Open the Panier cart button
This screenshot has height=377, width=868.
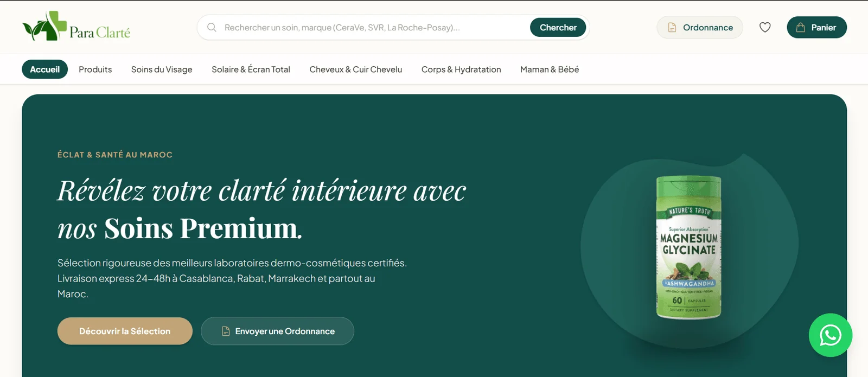(816, 27)
